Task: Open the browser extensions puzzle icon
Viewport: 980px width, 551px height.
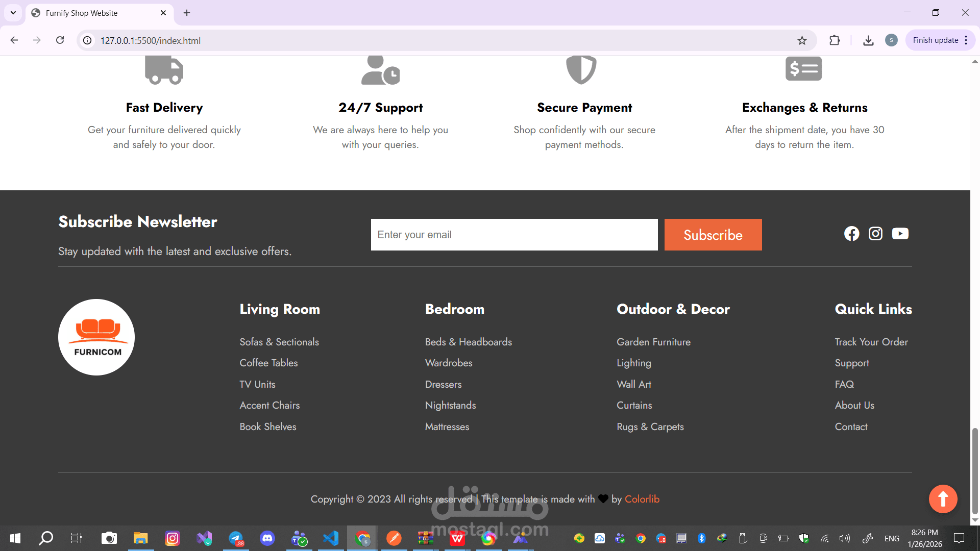Action: coord(835,40)
